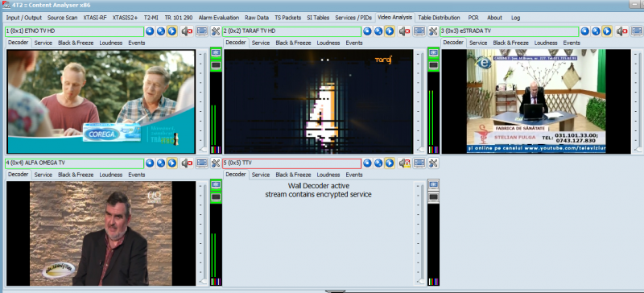Open the TR 101 290 tab
Image resolution: width=644 pixels, height=293 pixels.
pyautogui.click(x=178, y=18)
